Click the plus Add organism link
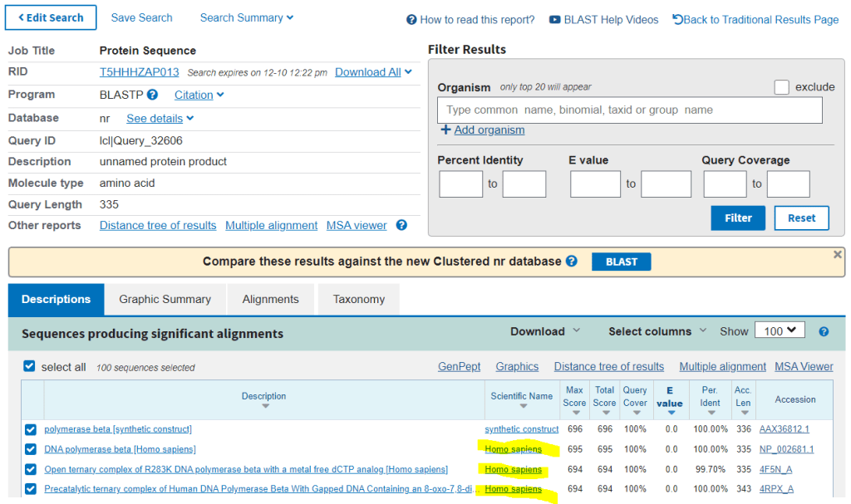The height and width of the screenshot is (504, 851). click(482, 130)
